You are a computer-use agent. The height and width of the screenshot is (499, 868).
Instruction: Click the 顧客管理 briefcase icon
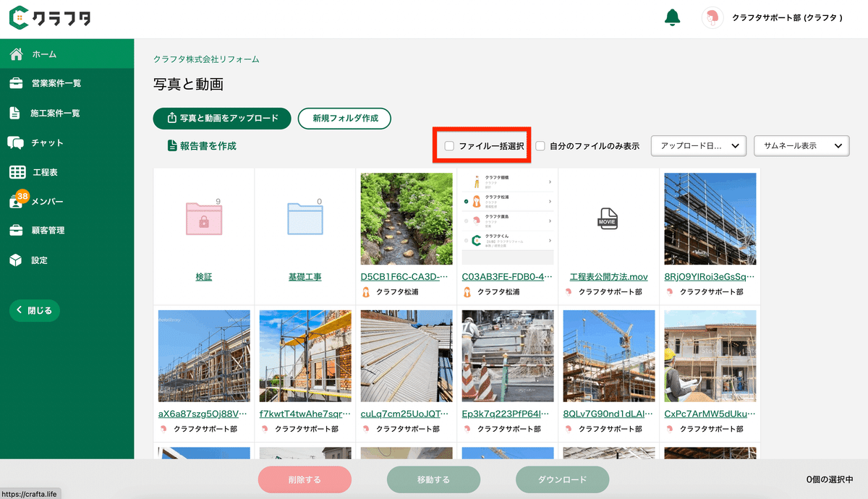tap(16, 231)
